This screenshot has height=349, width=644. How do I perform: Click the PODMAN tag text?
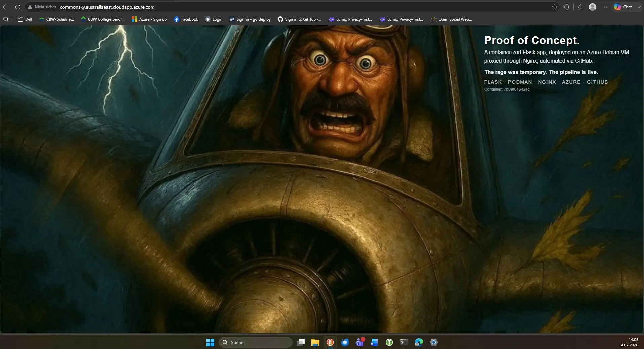pos(520,82)
